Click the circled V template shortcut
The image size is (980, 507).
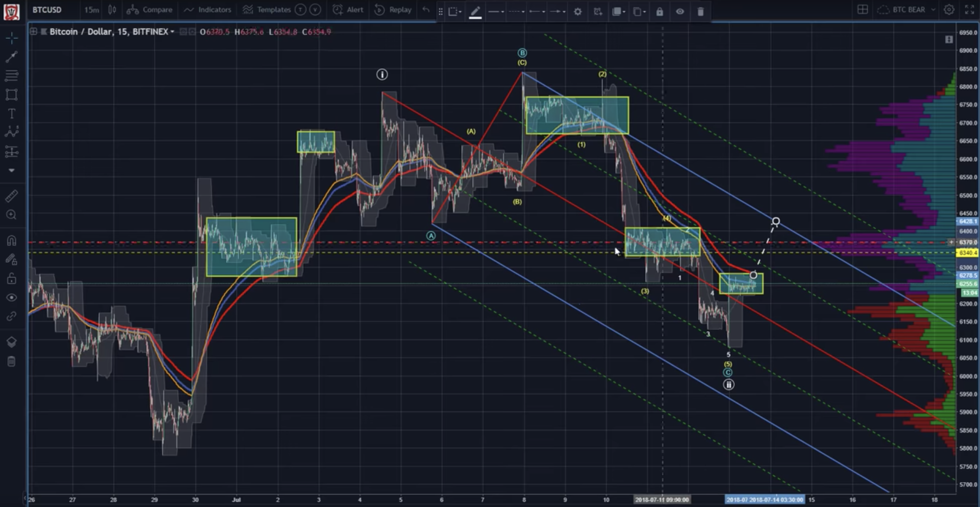click(x=315, y=10)
